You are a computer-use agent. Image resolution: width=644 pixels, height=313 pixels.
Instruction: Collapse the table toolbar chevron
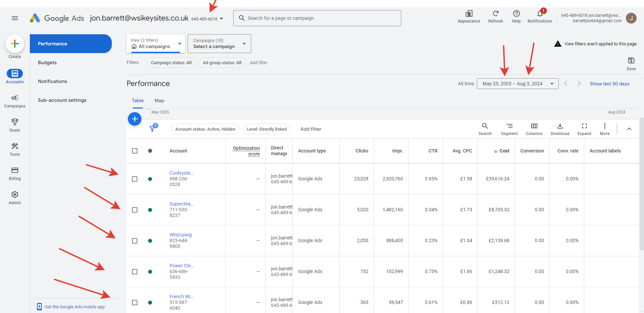pos(629,129)
